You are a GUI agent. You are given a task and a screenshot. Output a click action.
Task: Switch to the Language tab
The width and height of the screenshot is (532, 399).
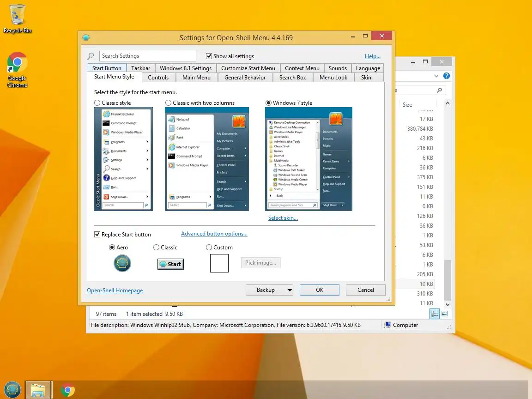click(368, 68)
